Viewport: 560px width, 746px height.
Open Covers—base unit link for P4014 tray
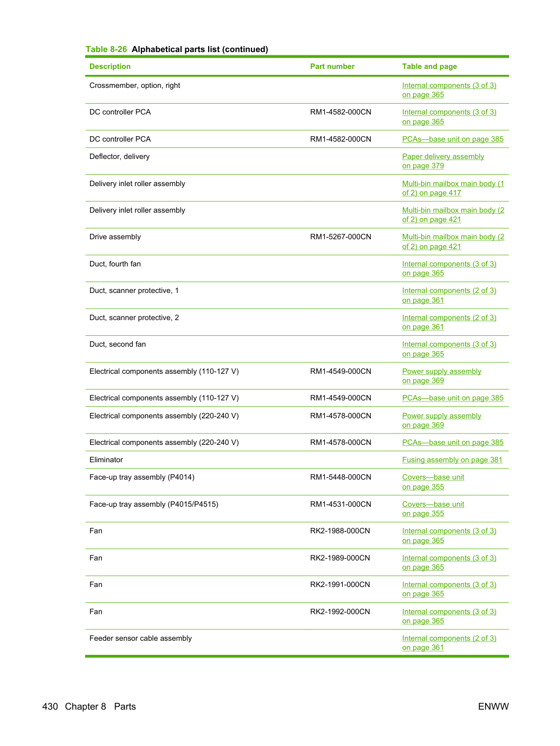pyautogui.click(x=433, y=482)
